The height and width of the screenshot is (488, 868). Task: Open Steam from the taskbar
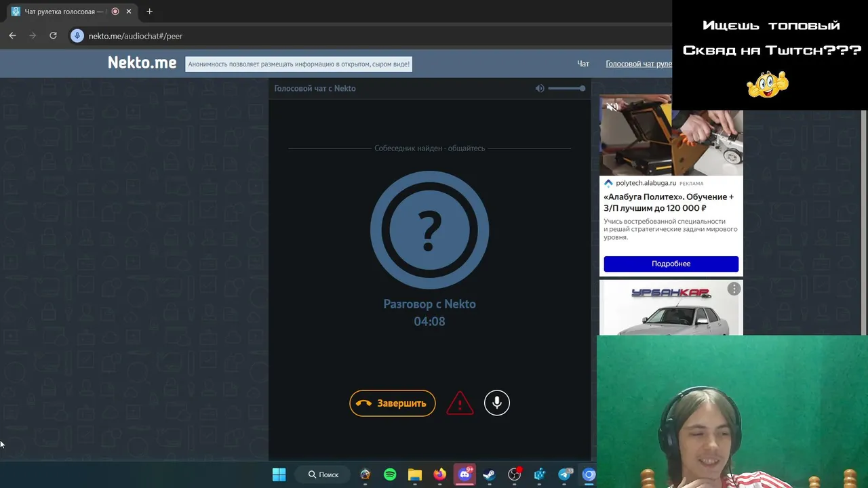click(489, 474)
